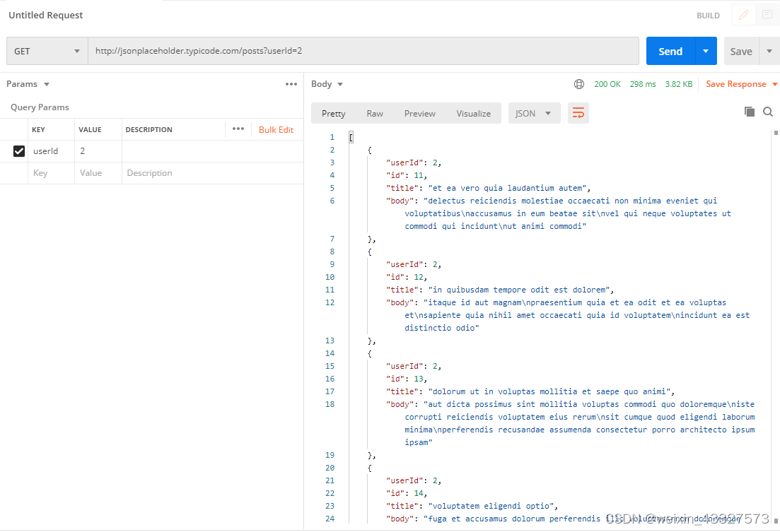Open the GET method dropdown
Screen dimensions: 780x532
tap(47, 51)
